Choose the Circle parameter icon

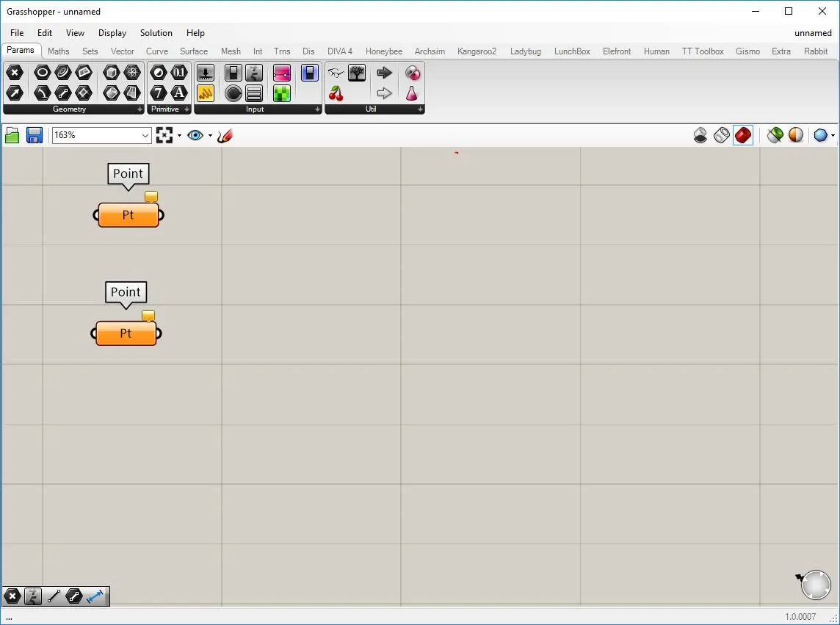click(x=43, y=73)
